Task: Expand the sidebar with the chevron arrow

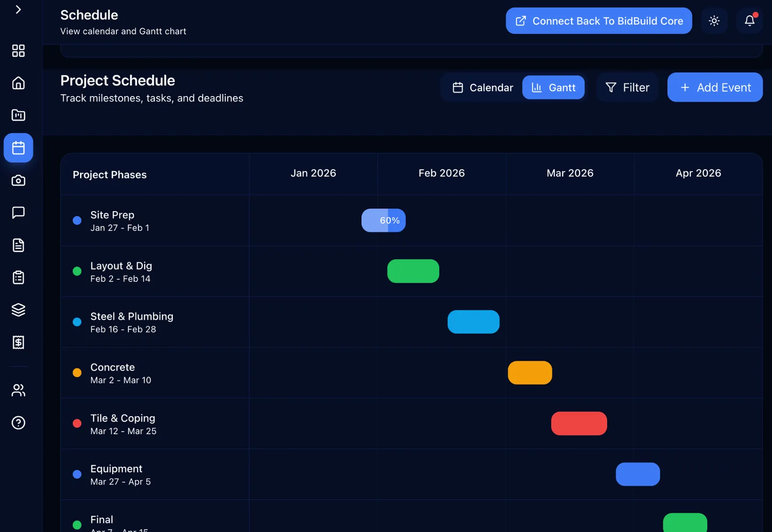Action: point(18,10)
